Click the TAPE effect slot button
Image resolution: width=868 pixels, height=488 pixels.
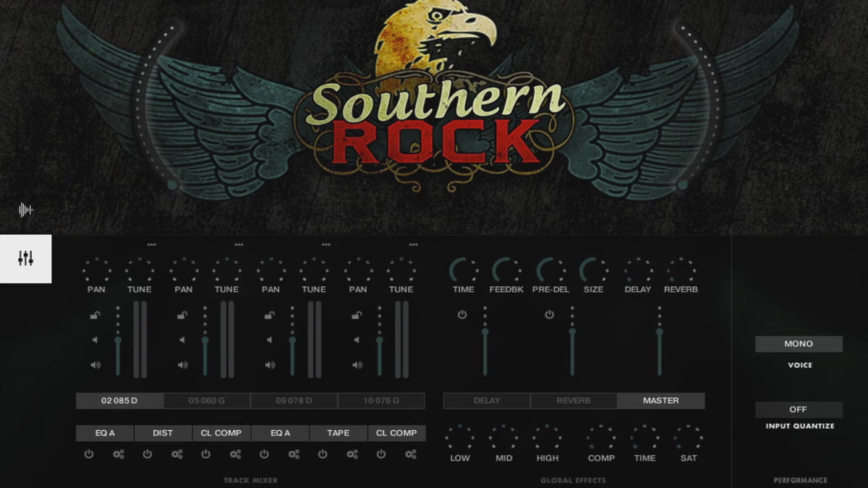coord(338,433)
